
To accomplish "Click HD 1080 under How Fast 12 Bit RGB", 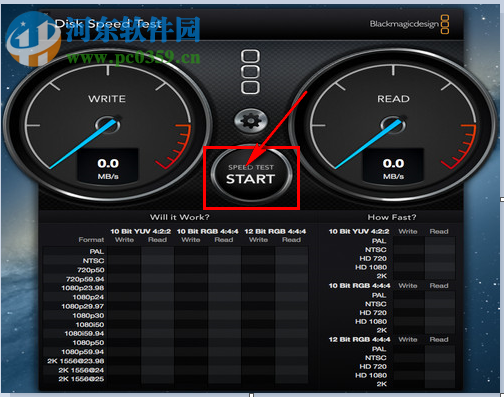I will (x=371, y=375).
